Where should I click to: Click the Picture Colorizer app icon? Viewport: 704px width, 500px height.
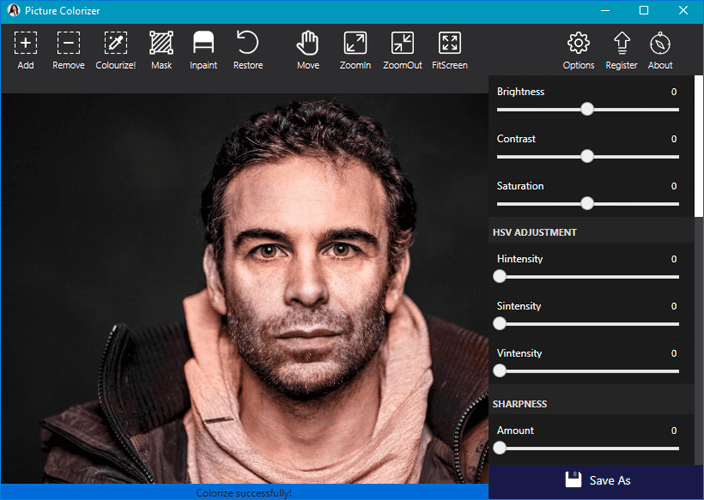coord(13,10)
